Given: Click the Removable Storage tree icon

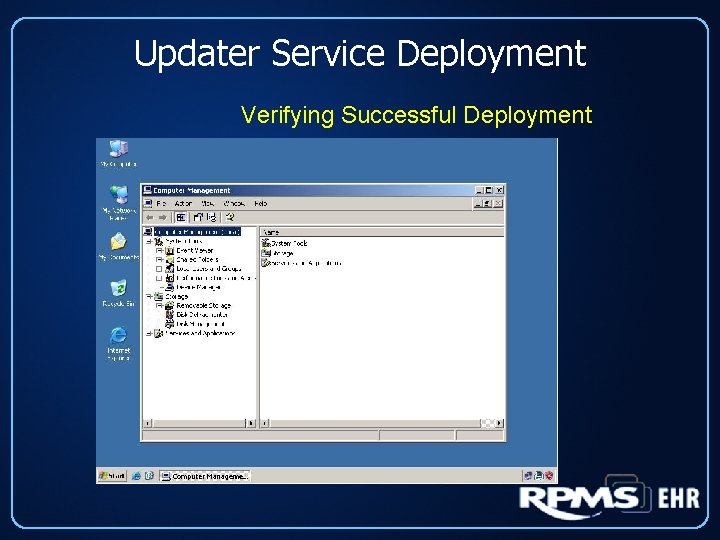Looking at the screenshot, I should pos(169,306).
